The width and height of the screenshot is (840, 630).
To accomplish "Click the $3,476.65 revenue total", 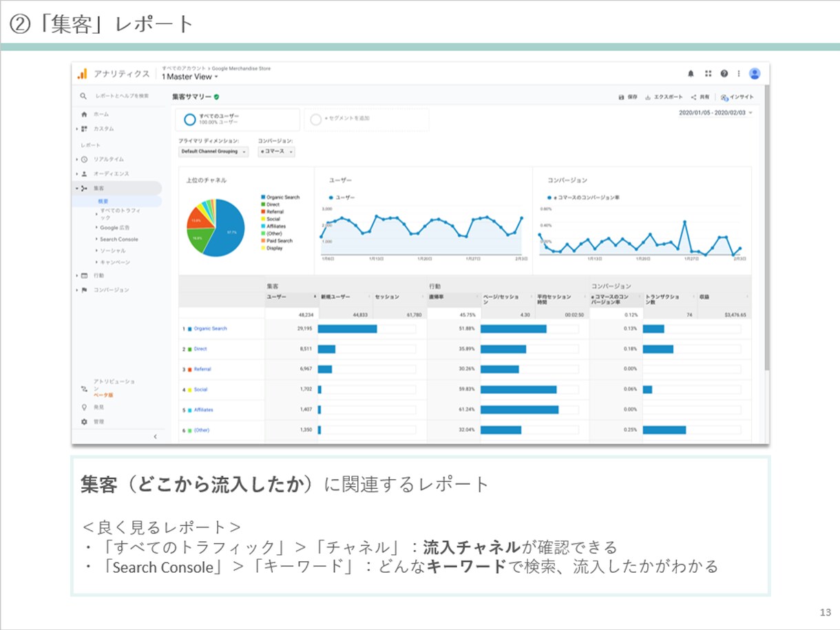I will [x=736, y=314].
